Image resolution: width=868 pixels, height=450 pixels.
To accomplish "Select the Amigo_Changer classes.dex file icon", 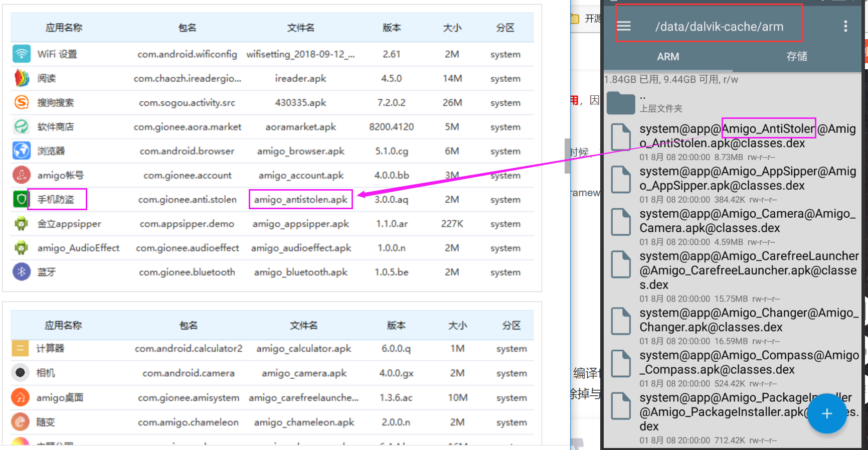I will click(x=621, y=321).
